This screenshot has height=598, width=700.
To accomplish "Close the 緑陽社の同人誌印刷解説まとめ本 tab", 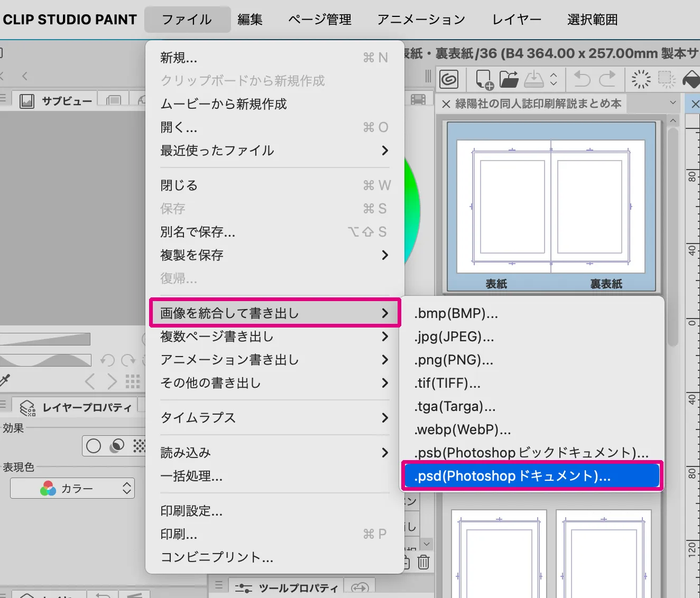I will click(446, 104).
